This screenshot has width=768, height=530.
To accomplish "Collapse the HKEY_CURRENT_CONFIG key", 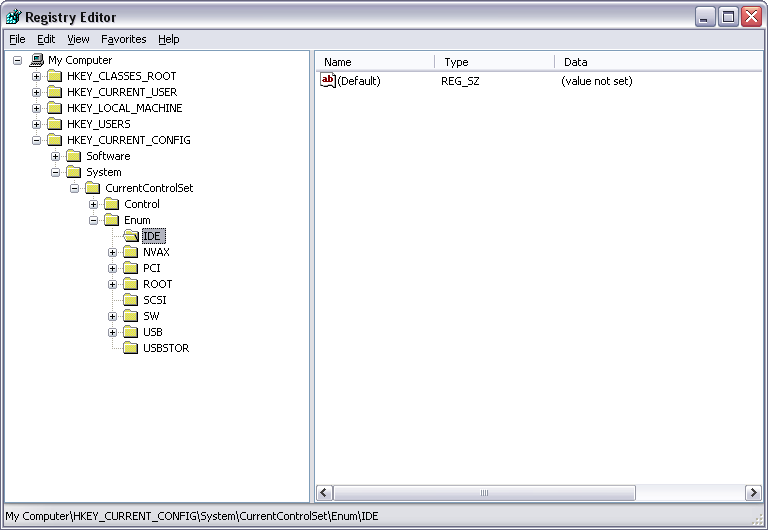I will click(x=37, y=140).
